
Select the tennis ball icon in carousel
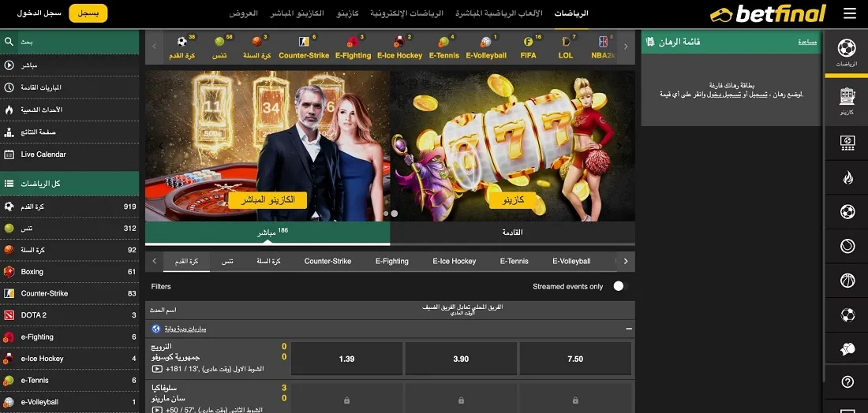(219, 42)
